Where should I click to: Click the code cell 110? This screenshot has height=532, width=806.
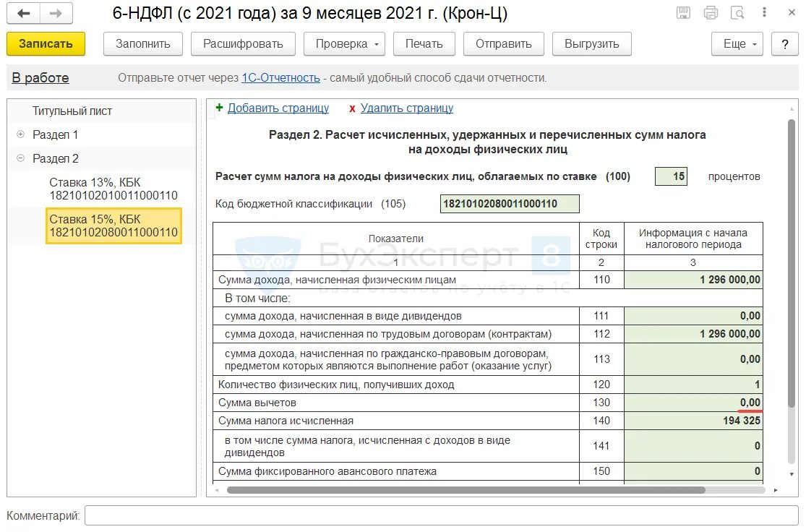coord(601,280)
